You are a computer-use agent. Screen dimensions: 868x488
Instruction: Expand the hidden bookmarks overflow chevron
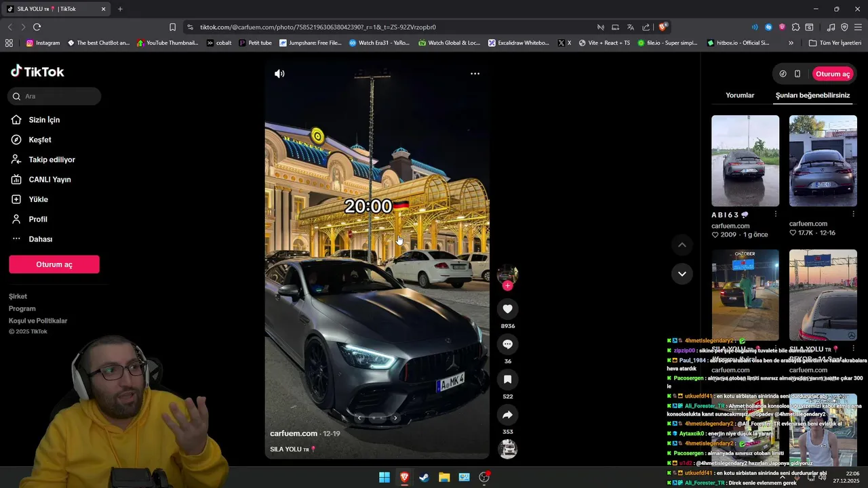click(x=791, y=43)
